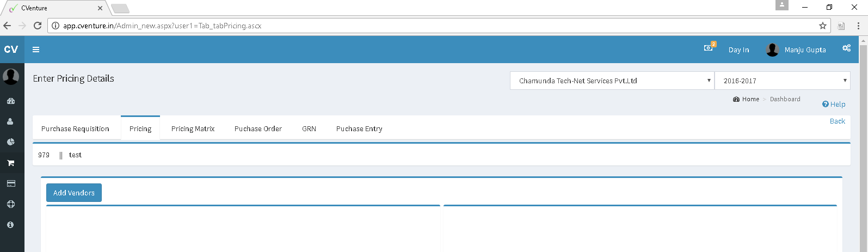Select the Pricing tab

click(140, 128)
